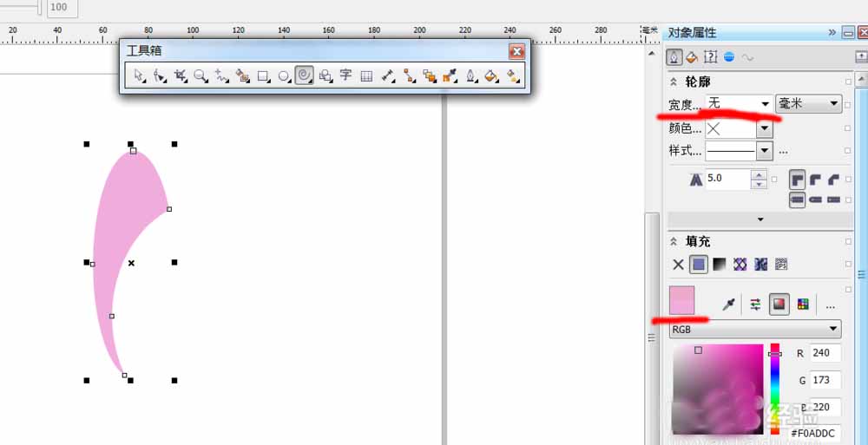Choose No Fill (X) option
This screenshot has width=868, height=445.
pyautogui.click(x=678, y=265)
